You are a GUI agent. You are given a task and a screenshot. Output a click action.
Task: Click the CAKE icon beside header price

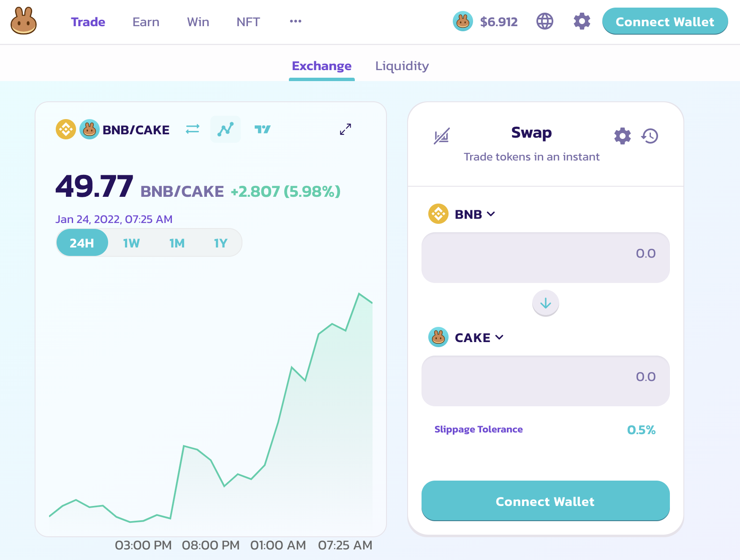(x=463, y=21)
